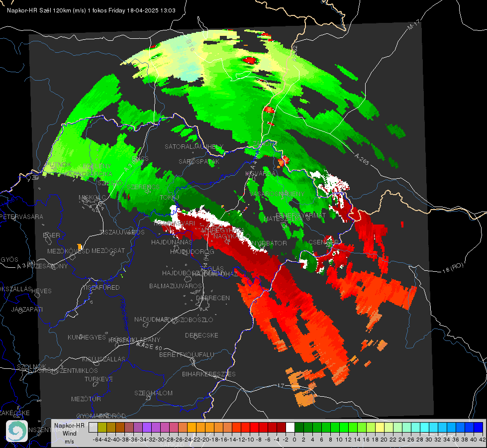Click the Napkor-HR Wind m/s legend label
The height and width of the screenshot is (448, 487).
[x=69, y=433]
